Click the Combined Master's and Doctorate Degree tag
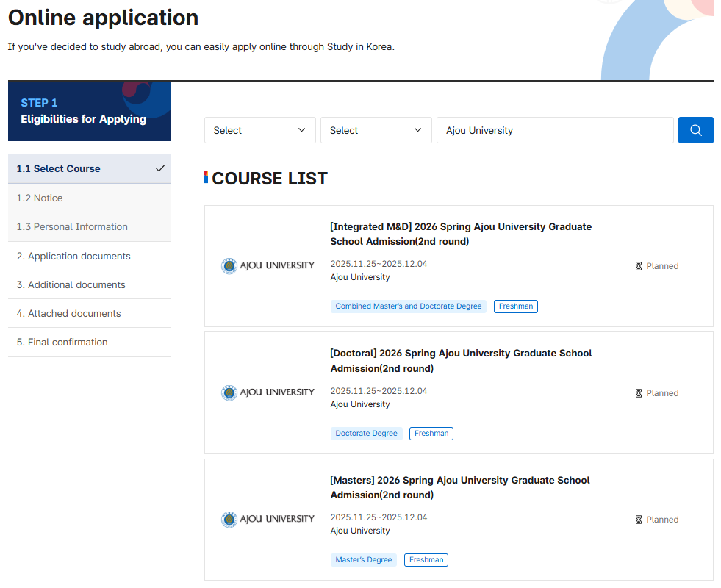Screen dimensions: 721x588 (408, 306)
